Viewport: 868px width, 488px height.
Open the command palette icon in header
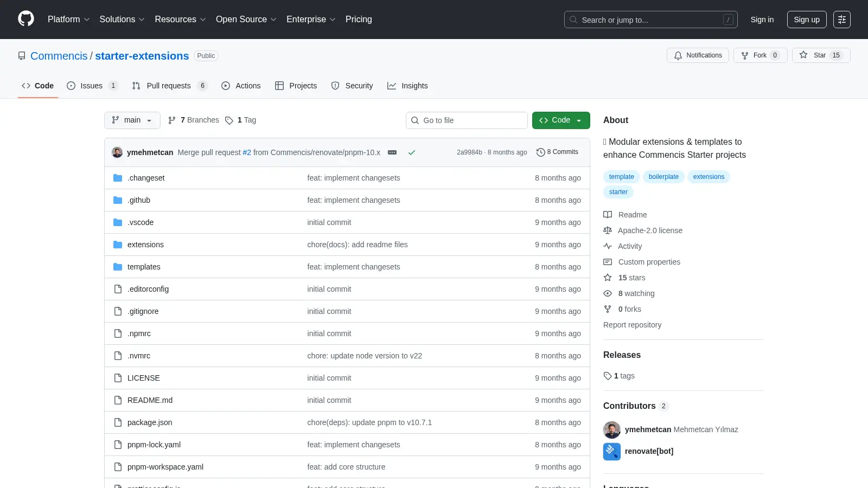842,20
